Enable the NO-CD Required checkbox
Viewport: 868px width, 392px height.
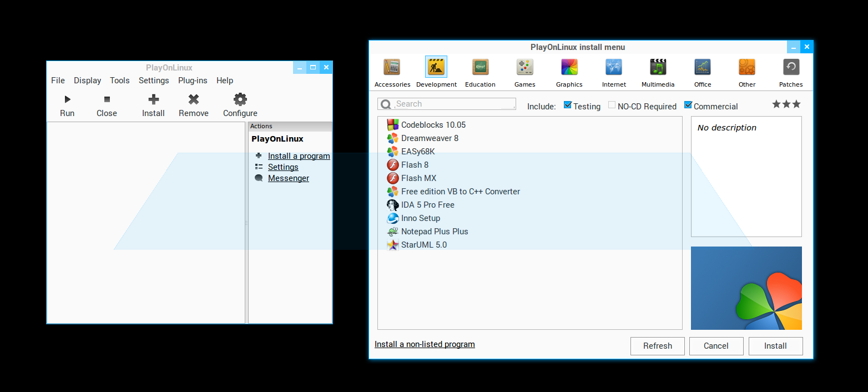tap(612, 105)
